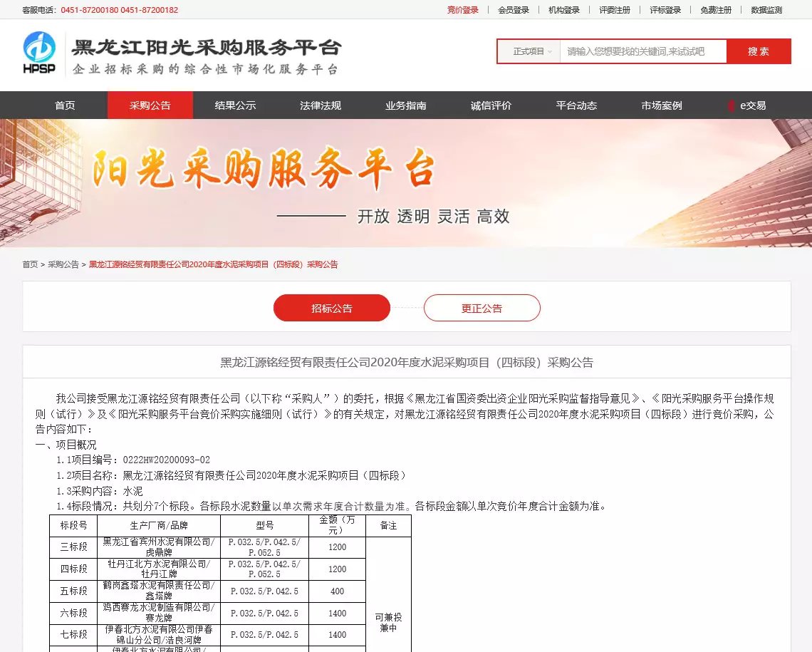The height and width of the screenshot is (652, 812).
Task: Click the HPSP platform logo
Action: [x=39, y=52]
